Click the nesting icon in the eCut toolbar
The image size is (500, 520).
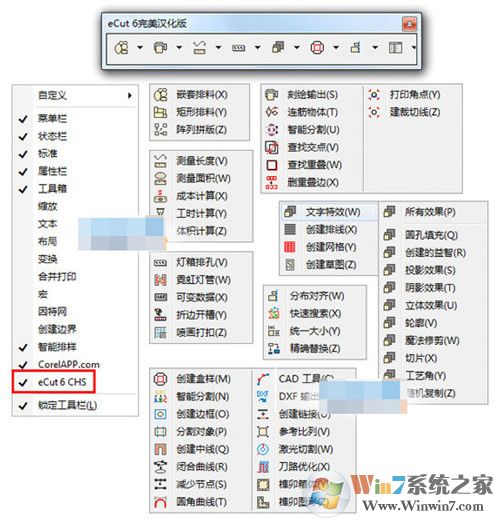pyautogui.click(x=122, y=48)
